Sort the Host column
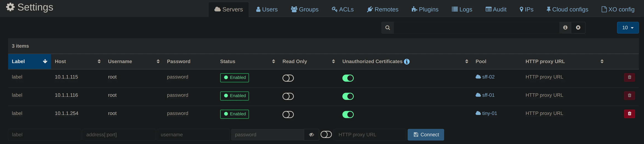 tap(99, 61)
